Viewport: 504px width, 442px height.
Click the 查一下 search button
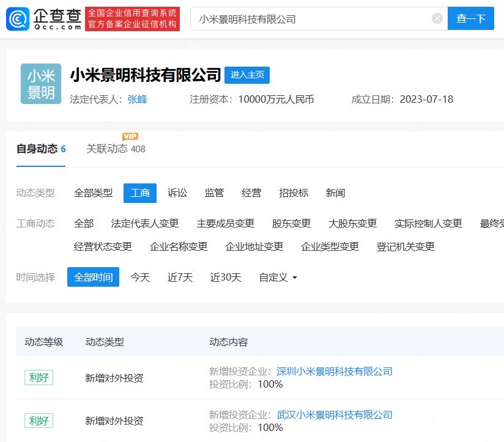(x=470, y=18)
